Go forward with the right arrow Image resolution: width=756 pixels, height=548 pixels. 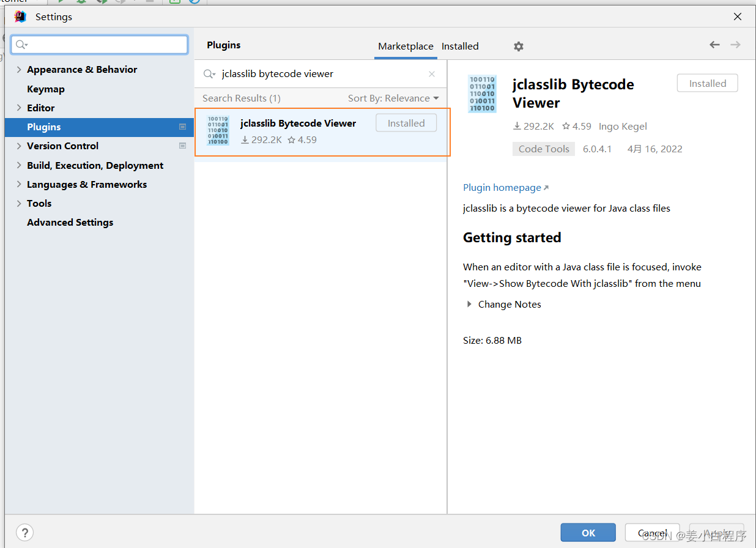coord(736,45)
